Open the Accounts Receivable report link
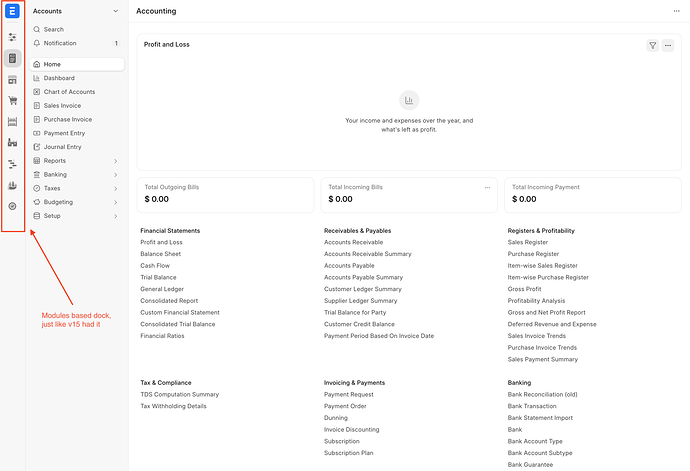Viewport: 690px width, 471px height. click(x=353, y=242)
